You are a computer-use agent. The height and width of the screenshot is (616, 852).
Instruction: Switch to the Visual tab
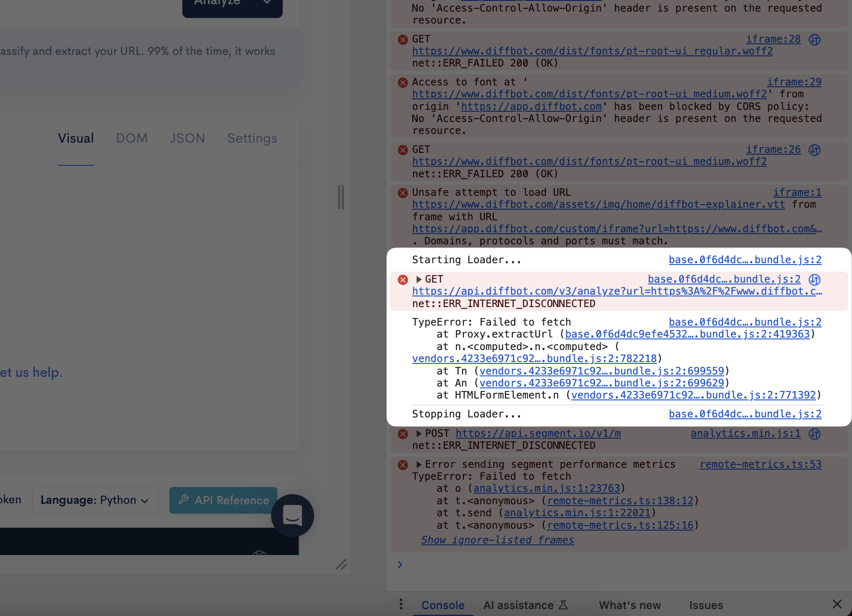pos(76,139)
